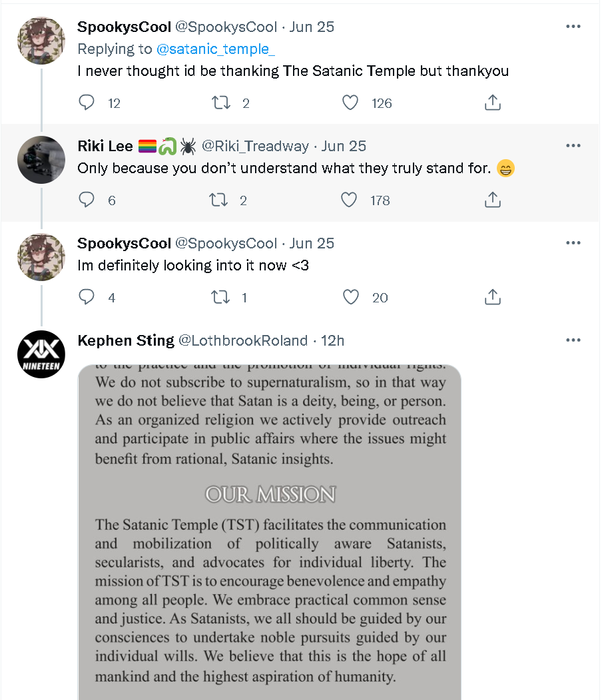Image resolution: width=606 pixels, height=700 pixels.
Task: Open the attached Our Mission image
Action: click(270, 532)
